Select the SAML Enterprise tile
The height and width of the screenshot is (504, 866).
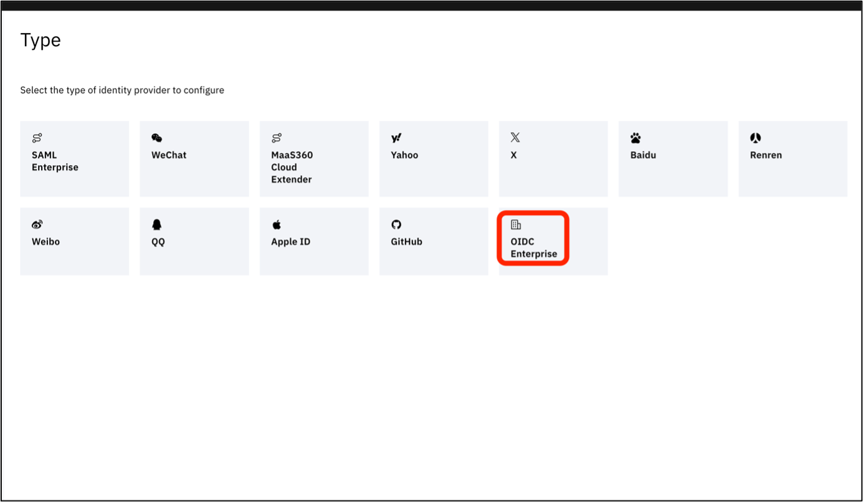74,158
